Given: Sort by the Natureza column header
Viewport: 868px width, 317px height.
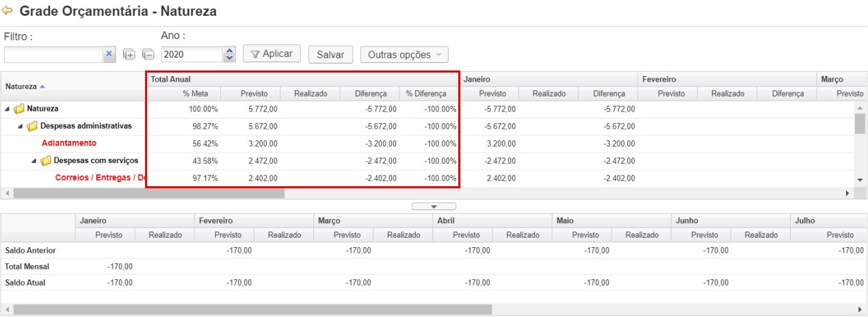Looking at the screenshot, I should click(x=73, y=87).
